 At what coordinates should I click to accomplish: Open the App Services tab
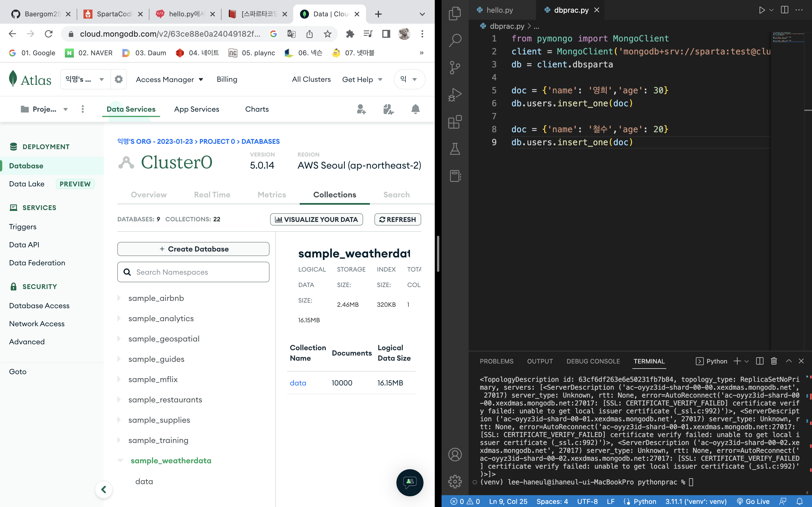[x=197, y=109]
